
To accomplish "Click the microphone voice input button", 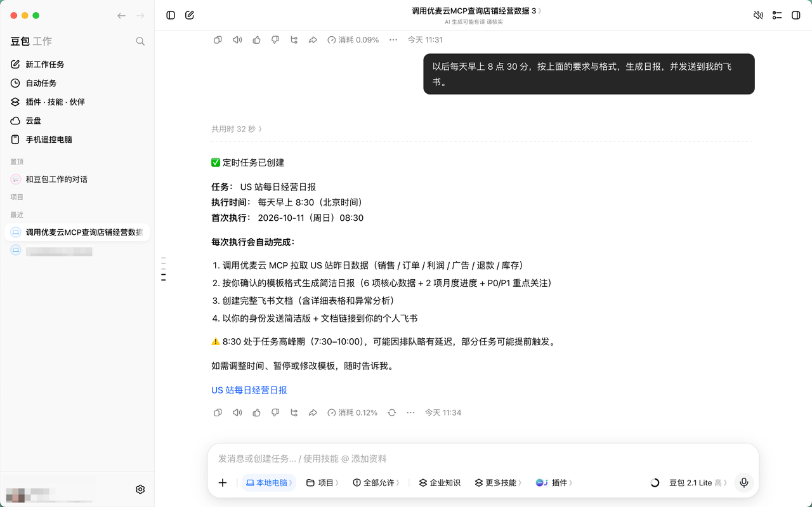I will tap(744, 483).
